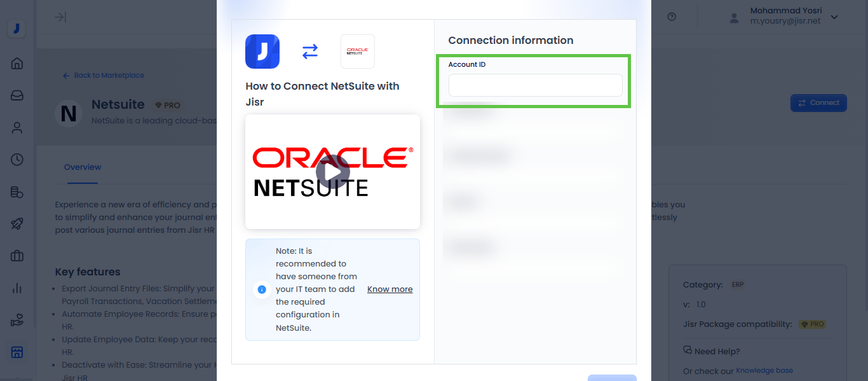Open the Know more link

[390, 289]
